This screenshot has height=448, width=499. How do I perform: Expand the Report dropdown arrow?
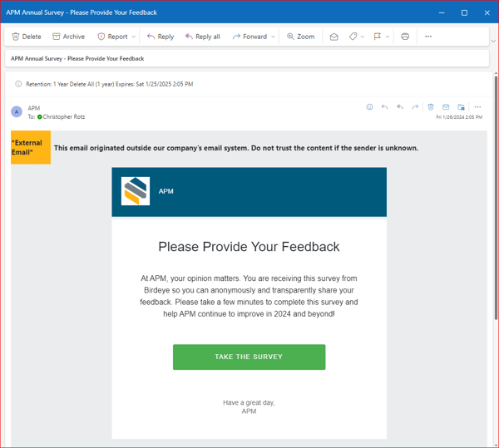coord(134,37)
